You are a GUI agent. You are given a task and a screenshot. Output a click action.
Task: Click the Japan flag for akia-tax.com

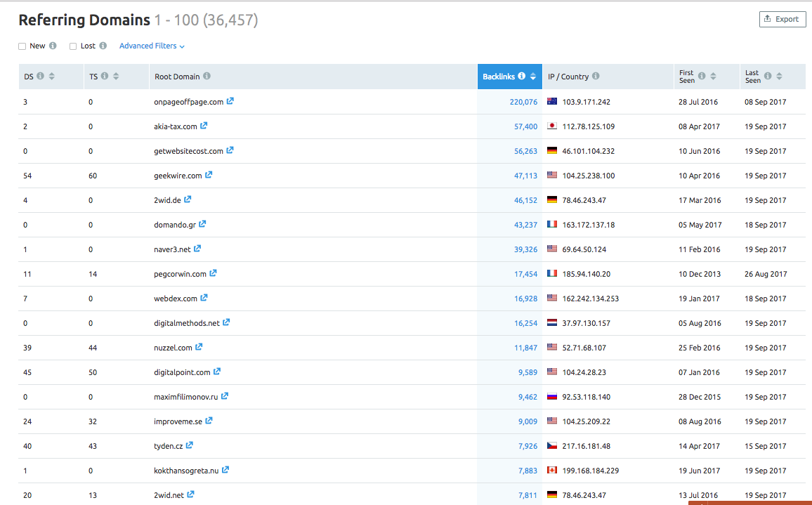pos(552,126)
